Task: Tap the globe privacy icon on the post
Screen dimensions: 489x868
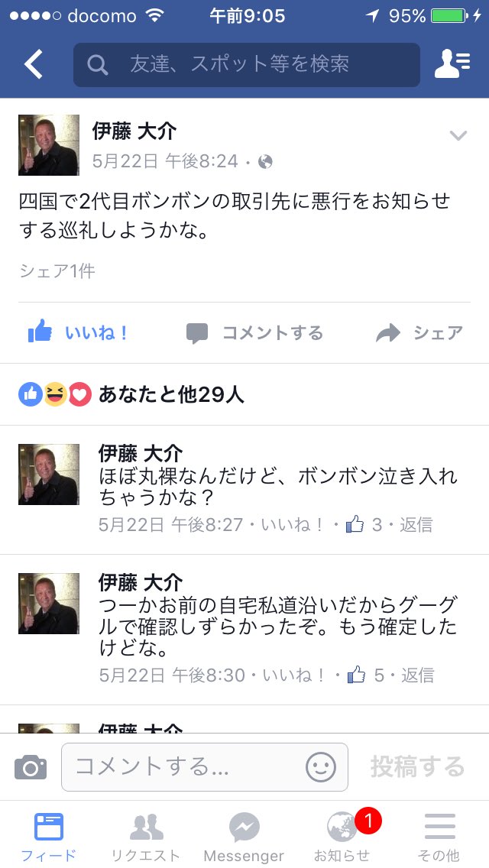Action: point(265,162)
